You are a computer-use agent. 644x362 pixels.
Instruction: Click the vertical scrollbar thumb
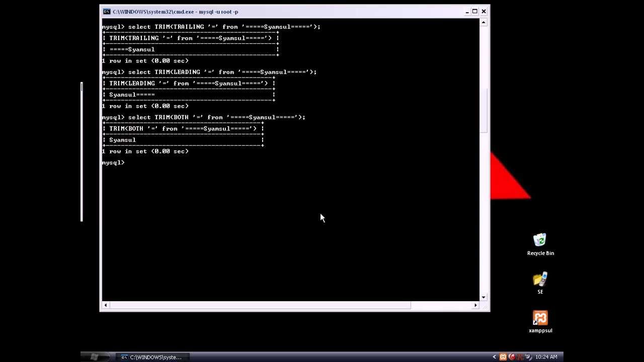484,111
